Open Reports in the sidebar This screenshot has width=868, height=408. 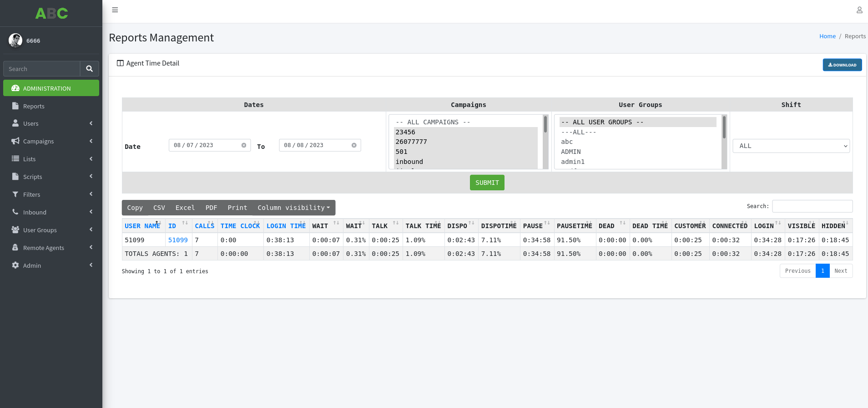pyautogui.click(x=34, y=106)
